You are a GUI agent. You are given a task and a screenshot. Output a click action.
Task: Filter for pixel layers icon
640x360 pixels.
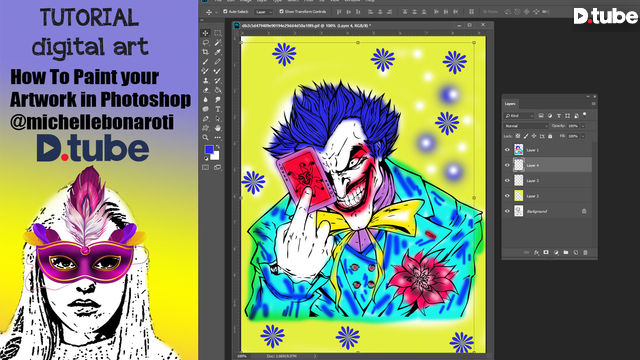tap(541, 116)
